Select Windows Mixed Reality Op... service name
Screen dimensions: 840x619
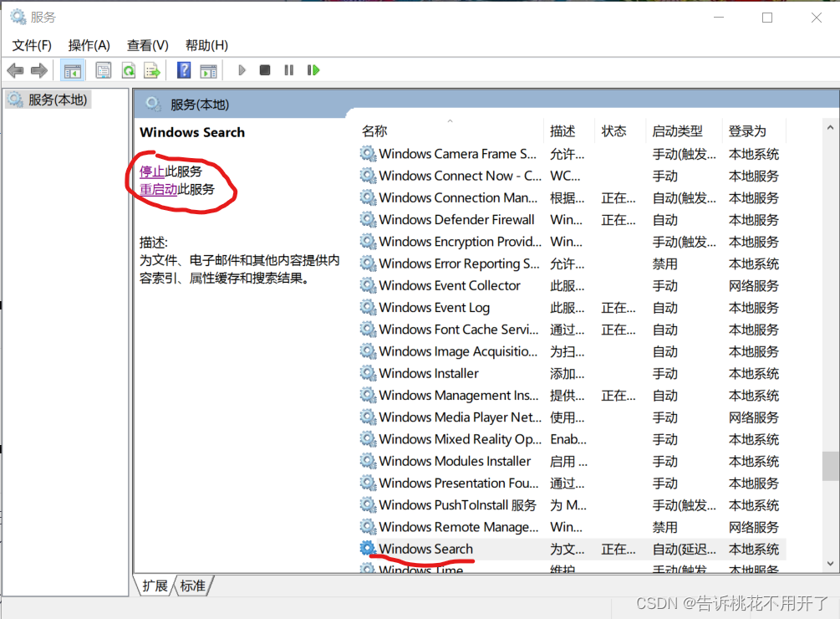coord(461,439)
